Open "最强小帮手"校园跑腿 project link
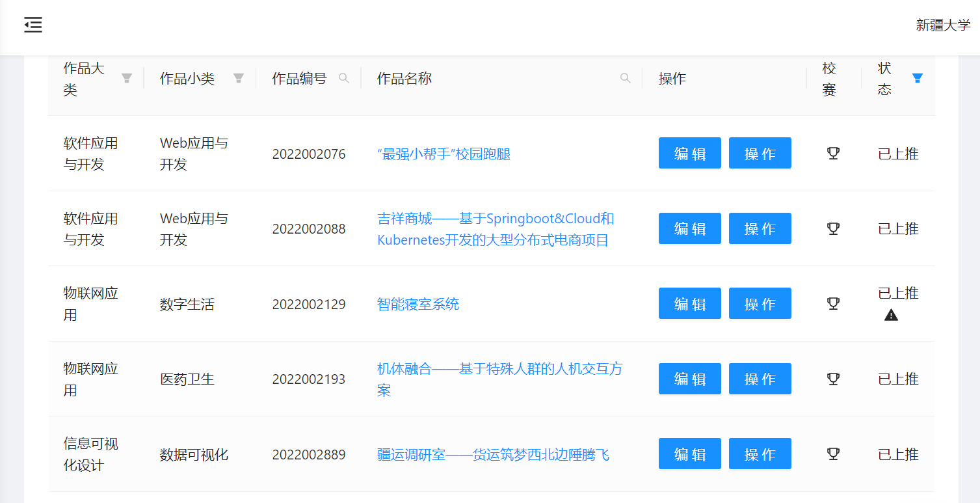The image size is (980, 503). (444, 154)
